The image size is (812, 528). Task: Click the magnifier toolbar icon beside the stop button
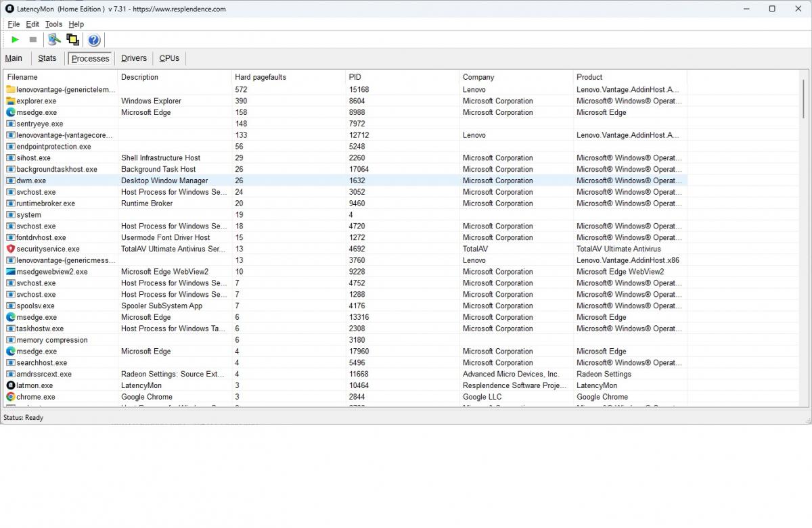click(54, 40)
